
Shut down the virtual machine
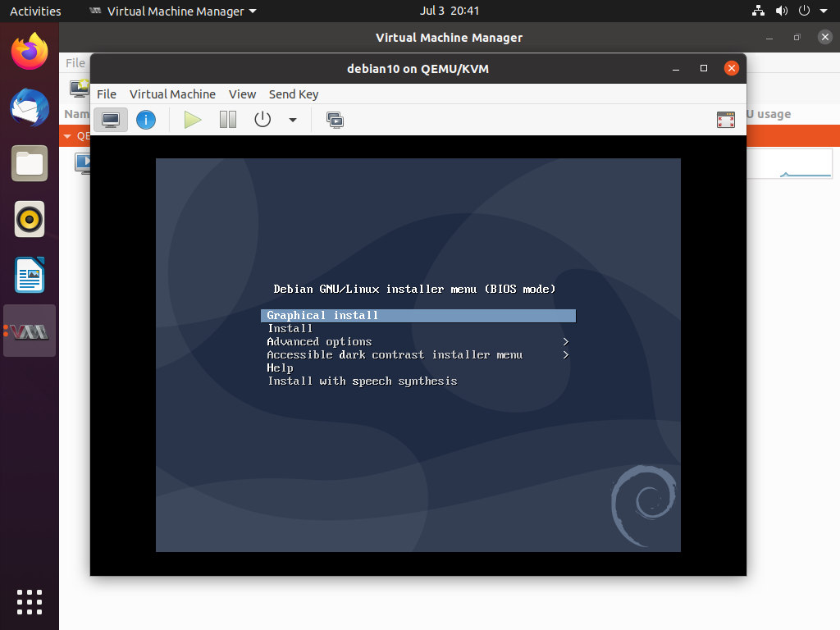pos(262,119)
